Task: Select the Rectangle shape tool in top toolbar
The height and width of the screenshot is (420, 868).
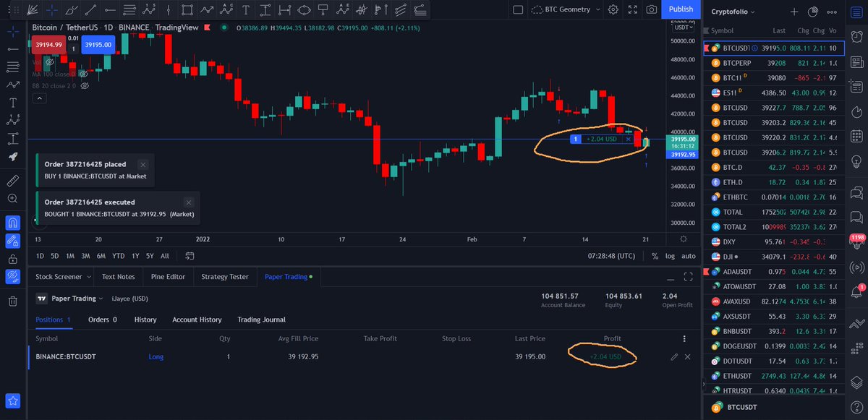Action: [x=187, y=10]
